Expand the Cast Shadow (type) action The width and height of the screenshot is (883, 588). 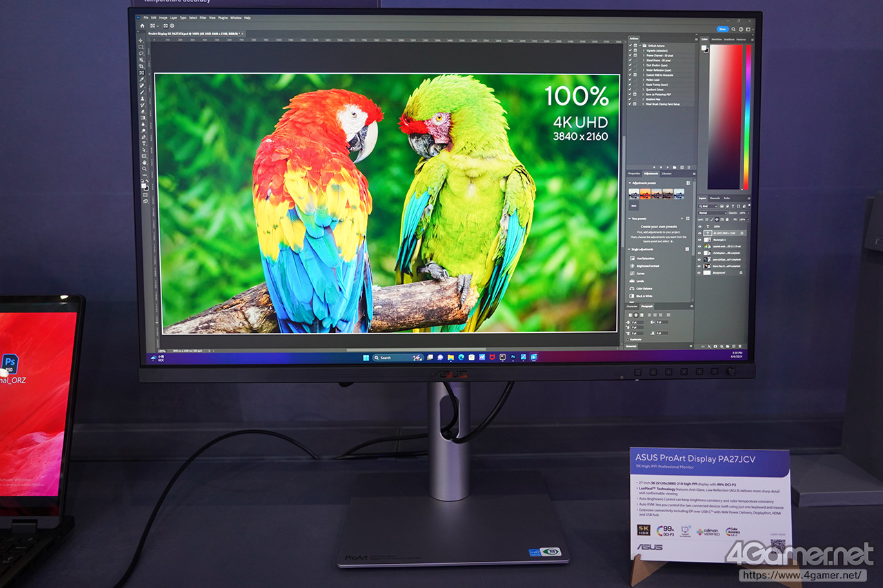click(x=642, y=65)
